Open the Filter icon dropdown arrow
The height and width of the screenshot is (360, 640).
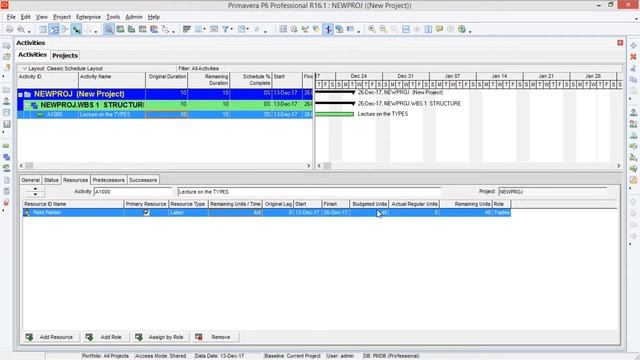[232, 29]
